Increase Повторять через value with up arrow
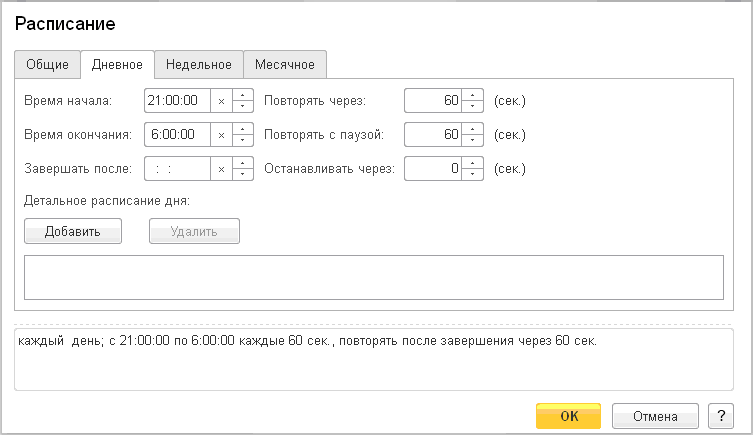Screen dimensions: 753x435 473,95
